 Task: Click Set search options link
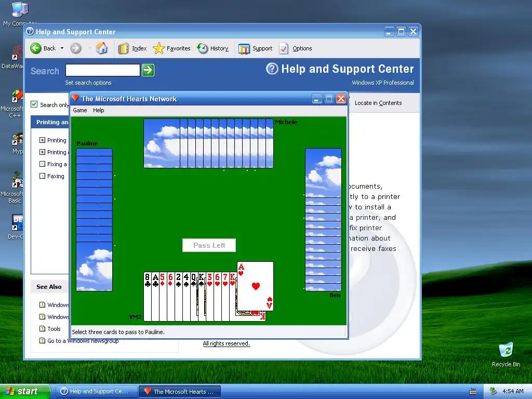(x=88, y=83)
